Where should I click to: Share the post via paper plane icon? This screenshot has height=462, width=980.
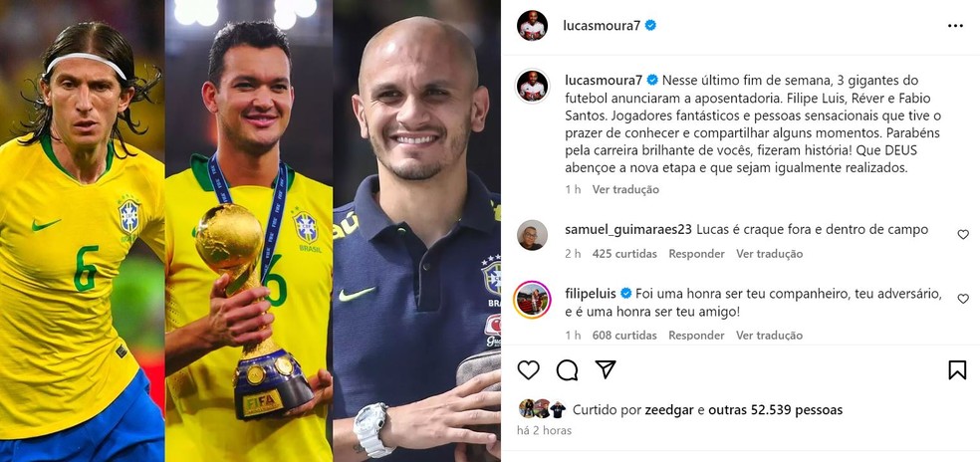point(606,369)
